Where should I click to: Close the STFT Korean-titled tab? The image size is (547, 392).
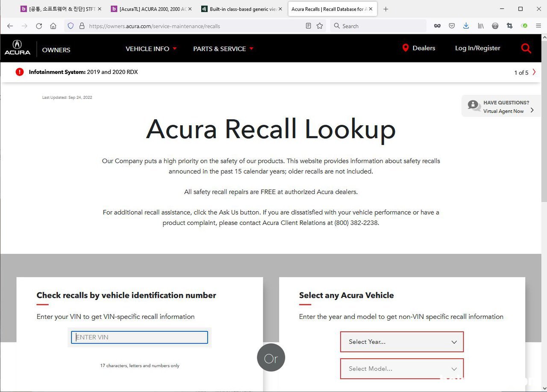(x=100, y=9)
